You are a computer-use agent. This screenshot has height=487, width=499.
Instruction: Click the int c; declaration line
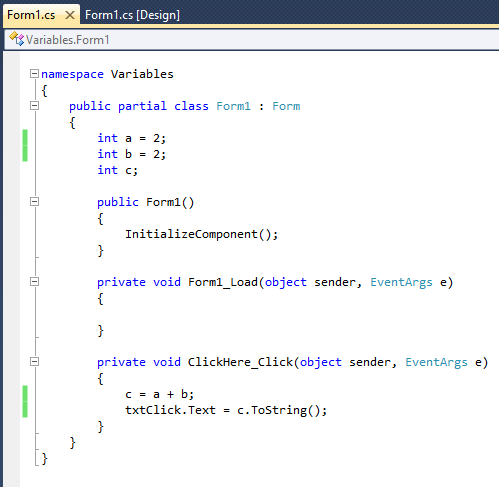point(117,170)
